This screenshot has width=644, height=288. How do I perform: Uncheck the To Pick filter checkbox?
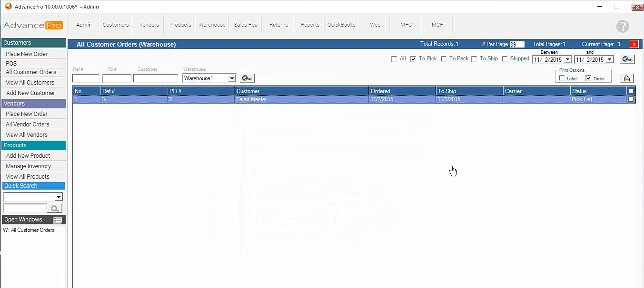point(413,59)
